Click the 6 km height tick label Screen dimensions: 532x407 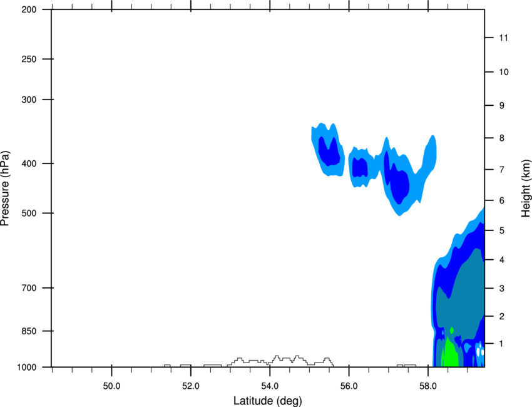[501, 200]
